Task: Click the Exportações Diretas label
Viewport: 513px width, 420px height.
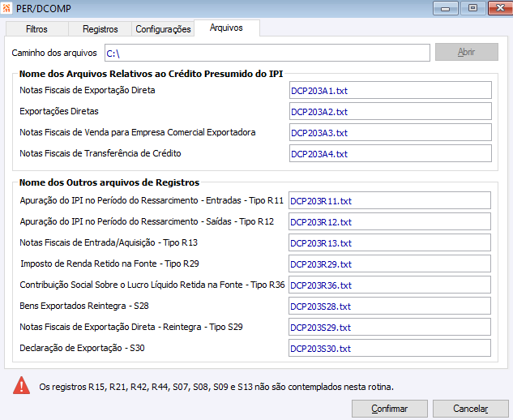Action: (59, 111)
